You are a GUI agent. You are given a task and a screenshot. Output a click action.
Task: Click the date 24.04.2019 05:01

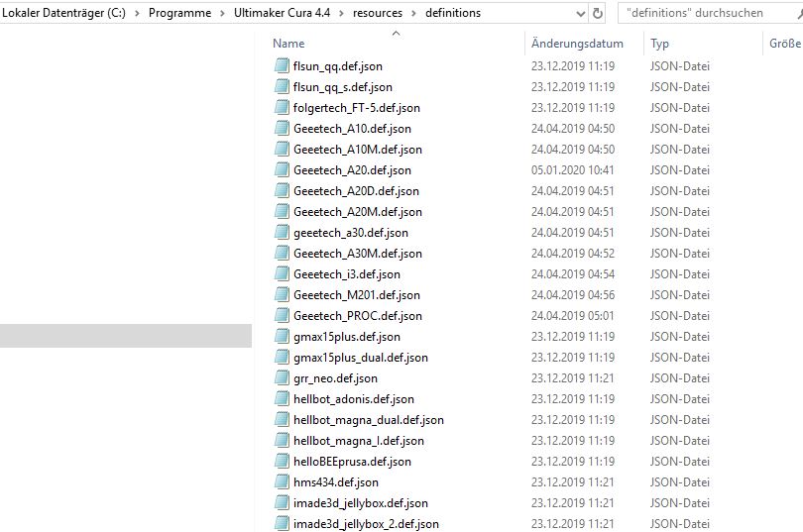572,316
